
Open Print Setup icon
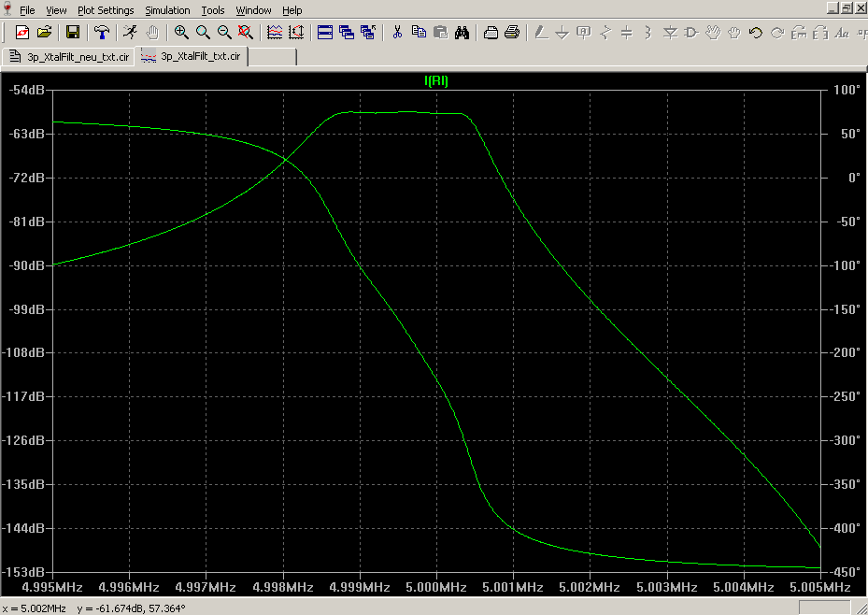tap(491, 33)
